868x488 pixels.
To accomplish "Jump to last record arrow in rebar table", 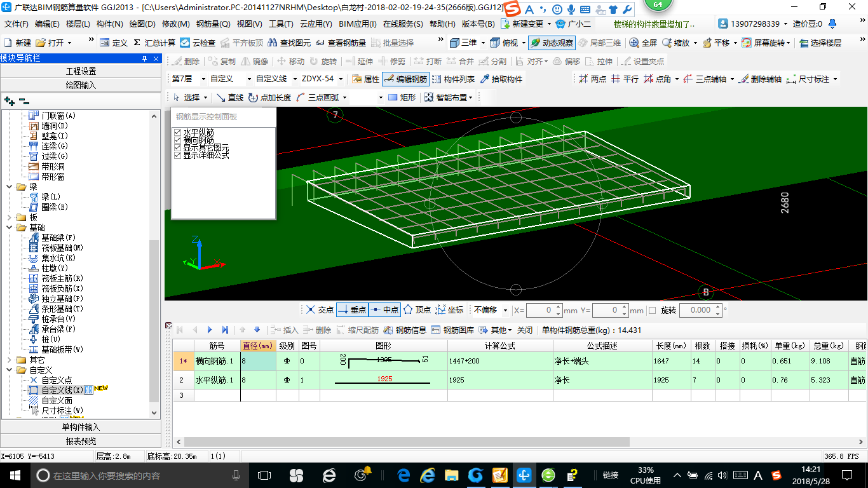I will [225, 330].
